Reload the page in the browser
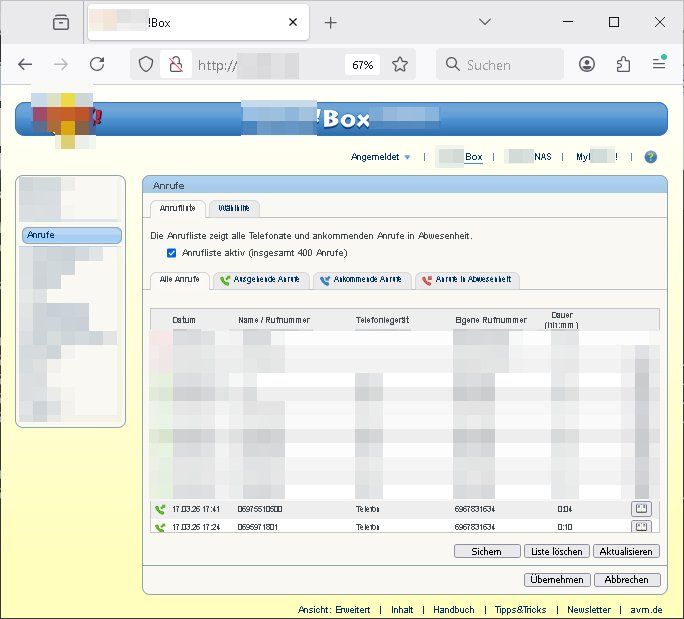The height and width of the screenshot is (619, 684). click(x=97, y=64)
